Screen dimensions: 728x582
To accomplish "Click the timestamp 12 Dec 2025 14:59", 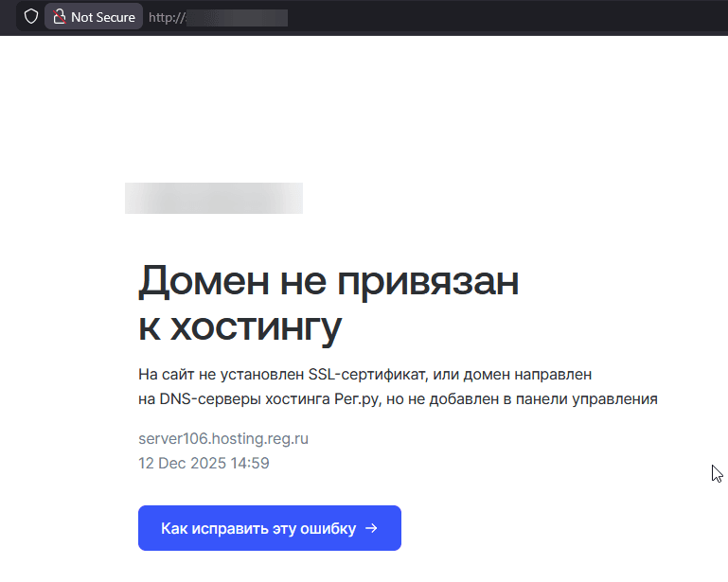I will coord(204,463).
